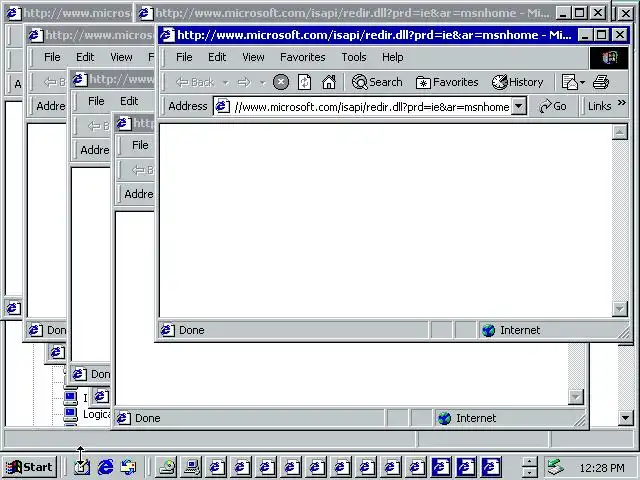Screen dimensions: 640x480
Task: Open the View menu in the front window
Action: click(x=253, y=57)
